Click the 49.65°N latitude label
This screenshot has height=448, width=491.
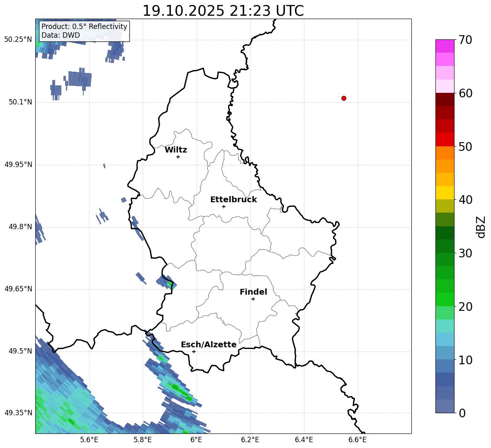point(18,289)
